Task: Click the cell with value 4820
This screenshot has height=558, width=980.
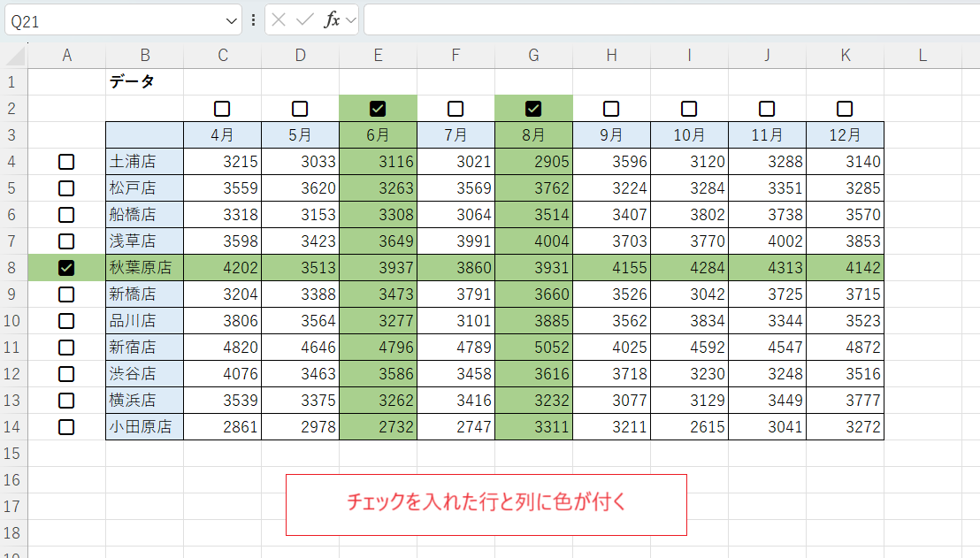Action: [223, 348]
